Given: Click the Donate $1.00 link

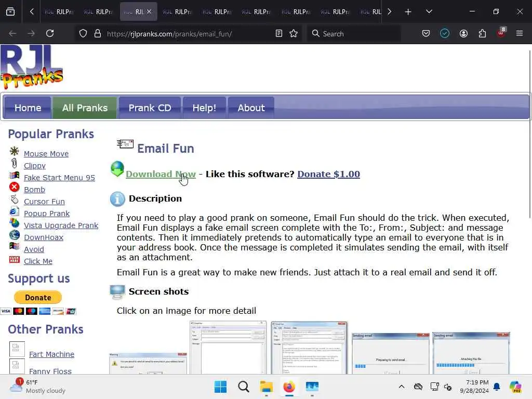Looking at the screenshot, I should tap(328, 174).
